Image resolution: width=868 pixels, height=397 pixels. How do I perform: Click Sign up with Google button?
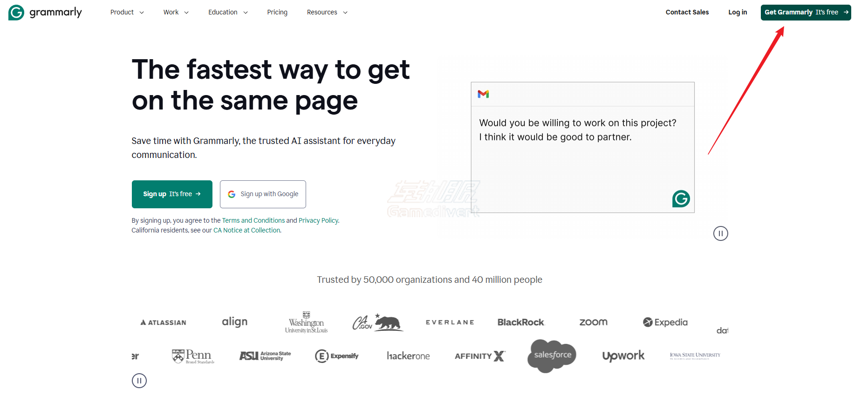coord(263,194)
